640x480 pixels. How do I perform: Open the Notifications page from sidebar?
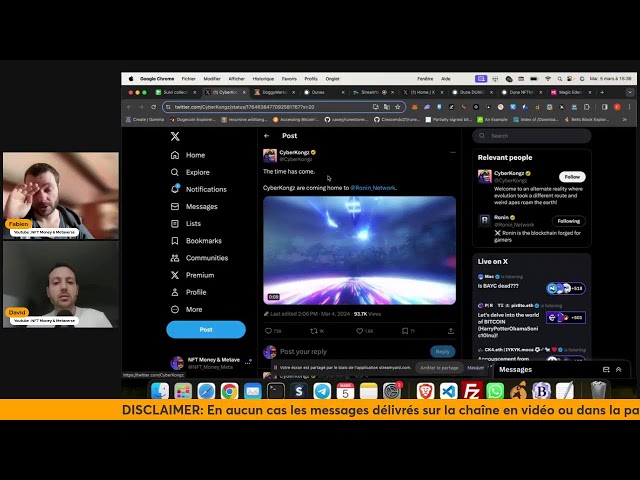pos(205,189)
